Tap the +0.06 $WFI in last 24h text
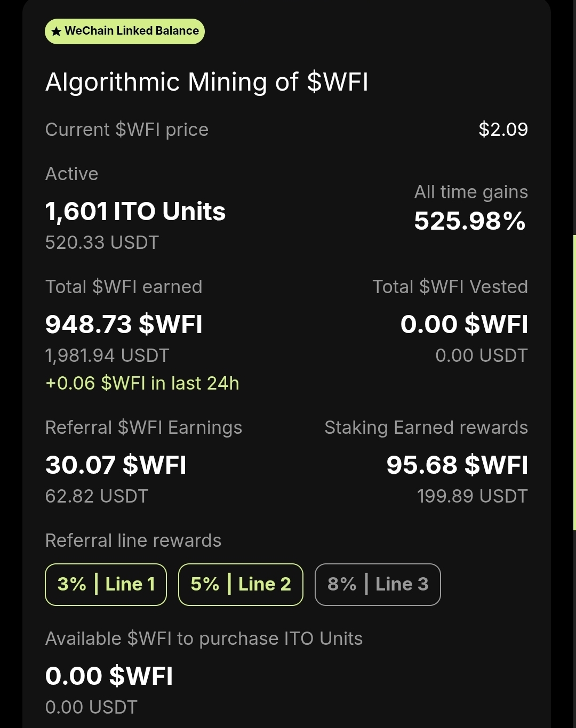 click(x=142, y=383)
